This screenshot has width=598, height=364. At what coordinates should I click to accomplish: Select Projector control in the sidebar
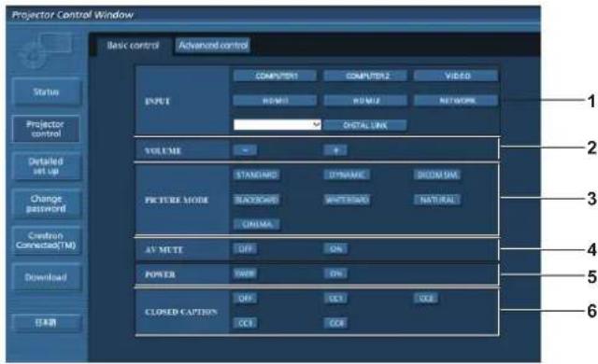pos(46,129)
